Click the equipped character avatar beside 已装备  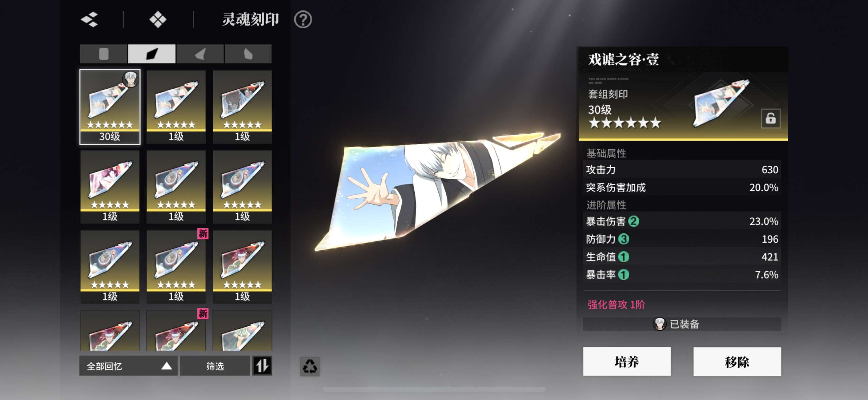click(x=659, y=324)
